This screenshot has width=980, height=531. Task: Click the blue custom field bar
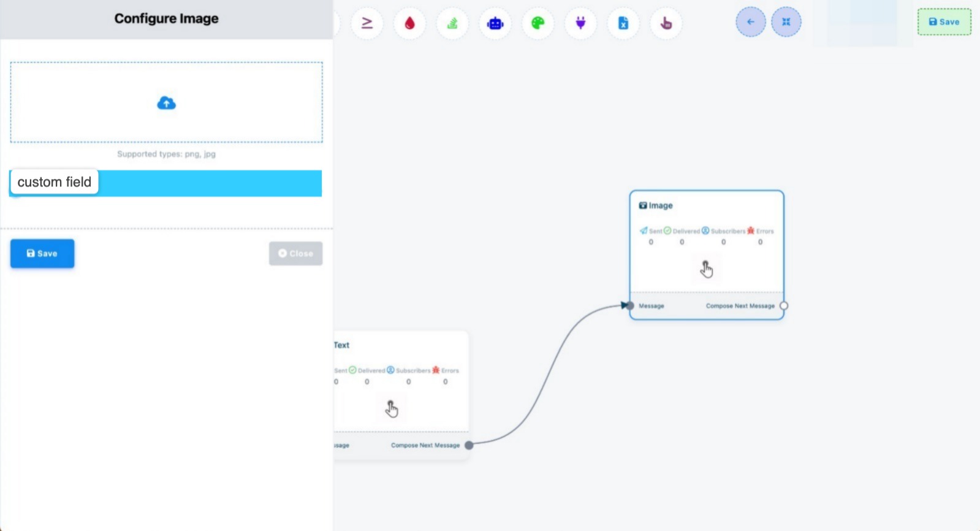[x=208, y=183]
